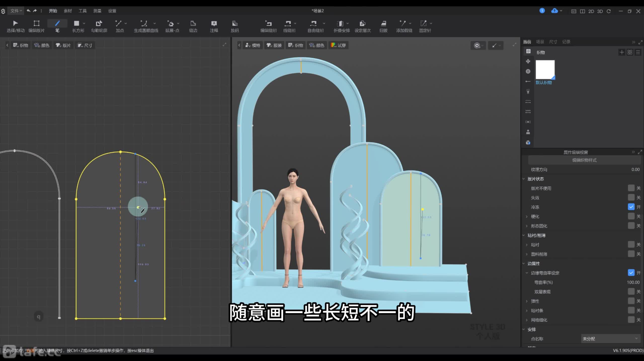Select the 选择/移动 arrow tool
The width and height of the screenshot is (644, 361).
(15, 26)
